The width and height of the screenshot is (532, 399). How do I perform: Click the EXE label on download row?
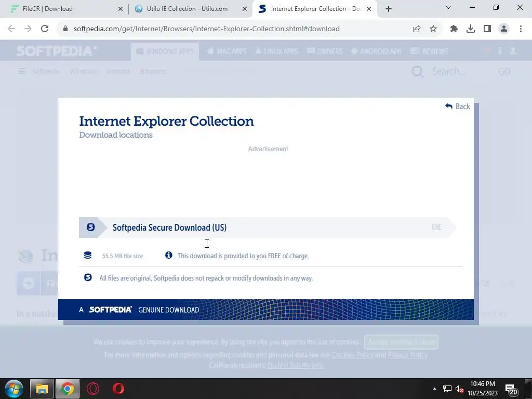[436, 227]
